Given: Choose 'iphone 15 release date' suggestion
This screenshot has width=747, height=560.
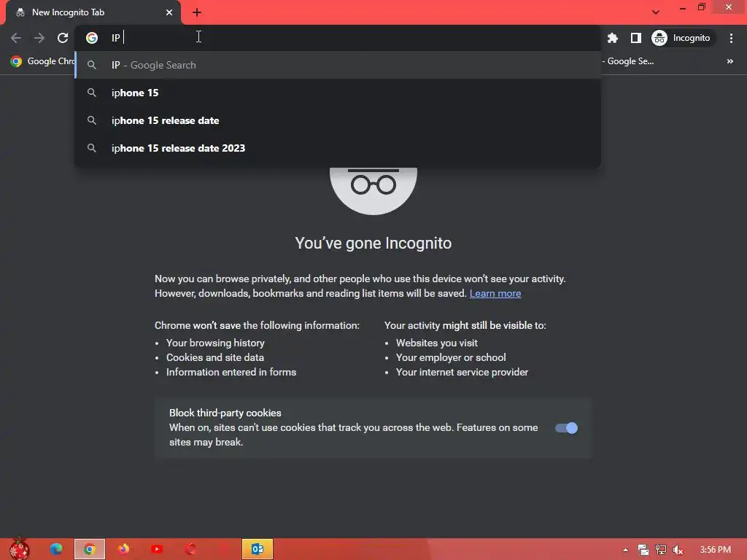Looking at the screenshot, I should 338,120.
